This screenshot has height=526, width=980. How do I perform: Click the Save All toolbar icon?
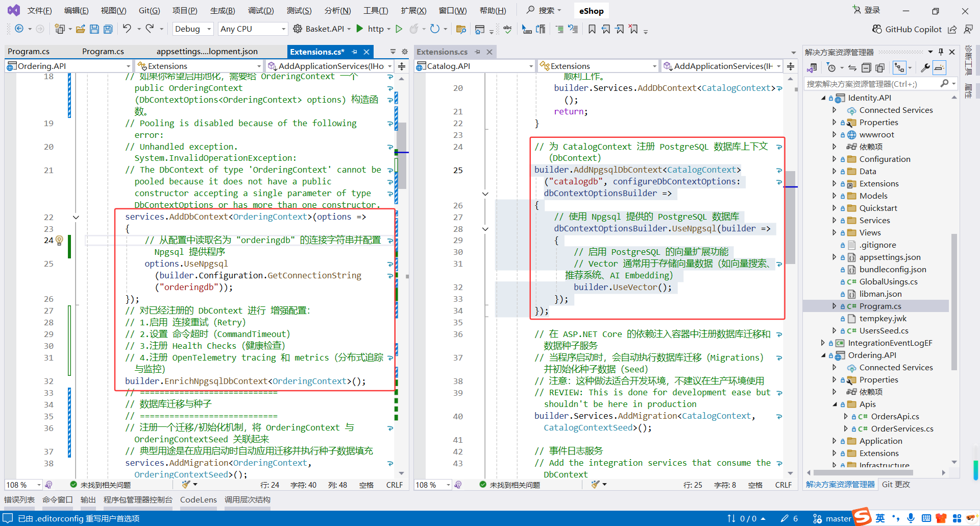[x=108, y=29]
